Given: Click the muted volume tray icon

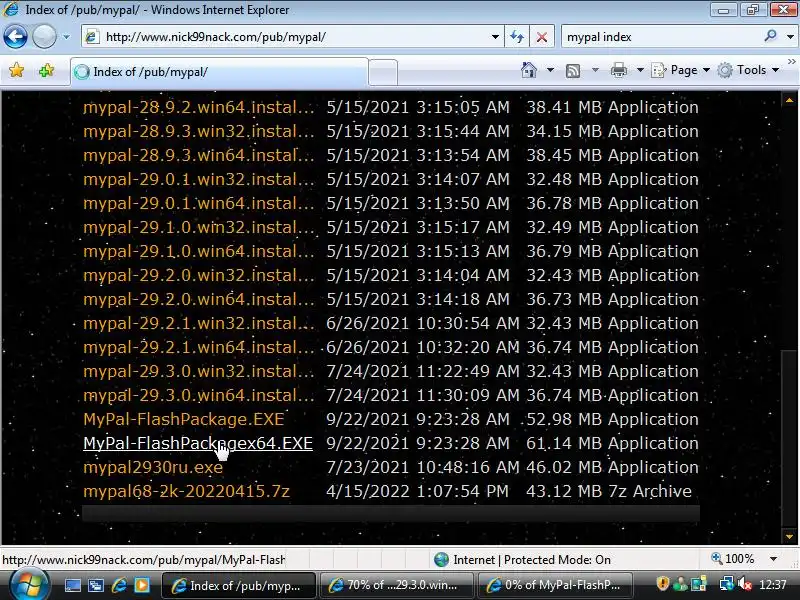Looking at the screenshot, I should click(745, 584).
